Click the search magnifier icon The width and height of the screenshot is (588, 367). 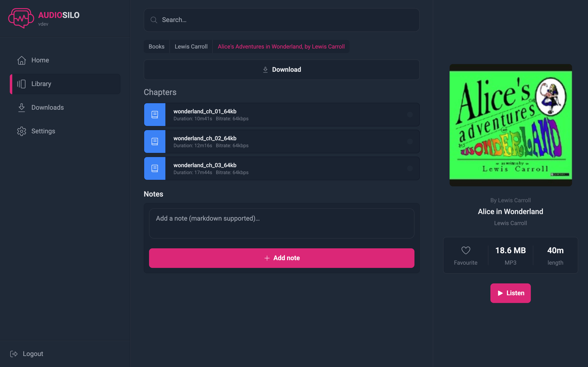[x=154, y=20]
